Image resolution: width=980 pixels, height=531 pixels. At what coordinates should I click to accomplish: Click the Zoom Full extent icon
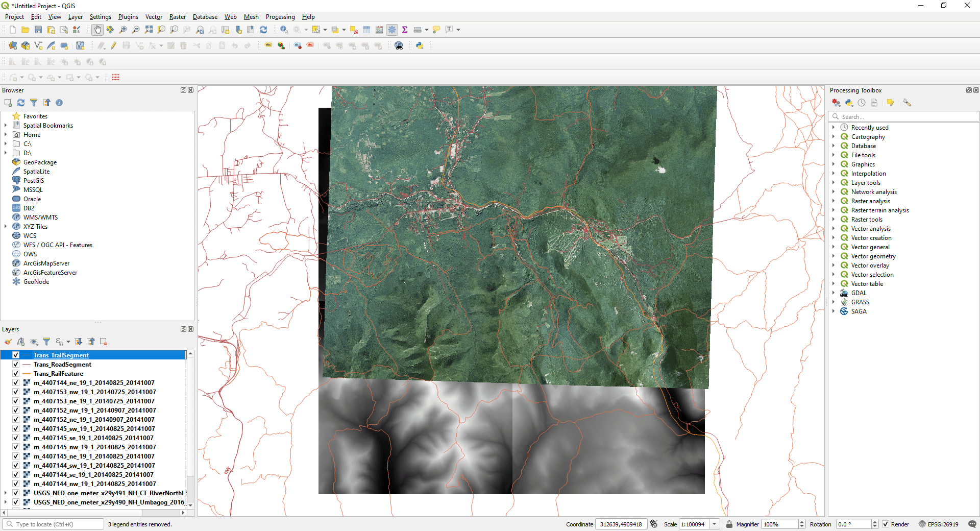coord(149,30)
